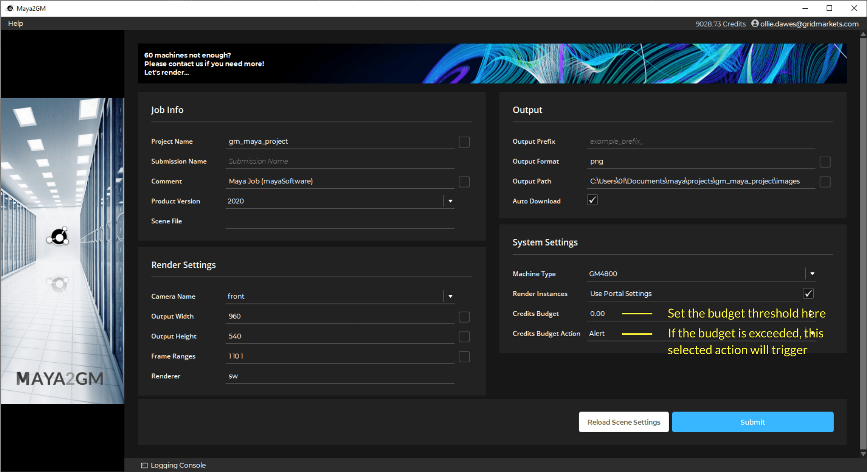Click the 60 machines promotional banner
This screenshot has height=472, width=868.
click(492, 64)
